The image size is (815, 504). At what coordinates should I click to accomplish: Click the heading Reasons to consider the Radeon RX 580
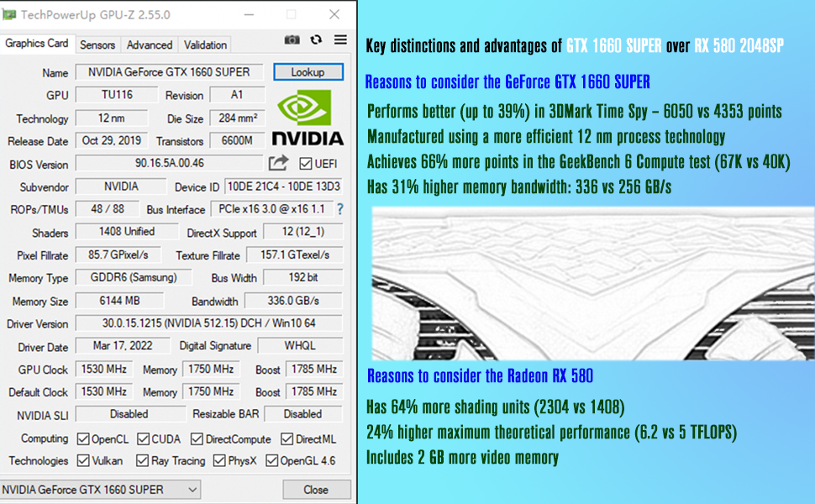480,376
